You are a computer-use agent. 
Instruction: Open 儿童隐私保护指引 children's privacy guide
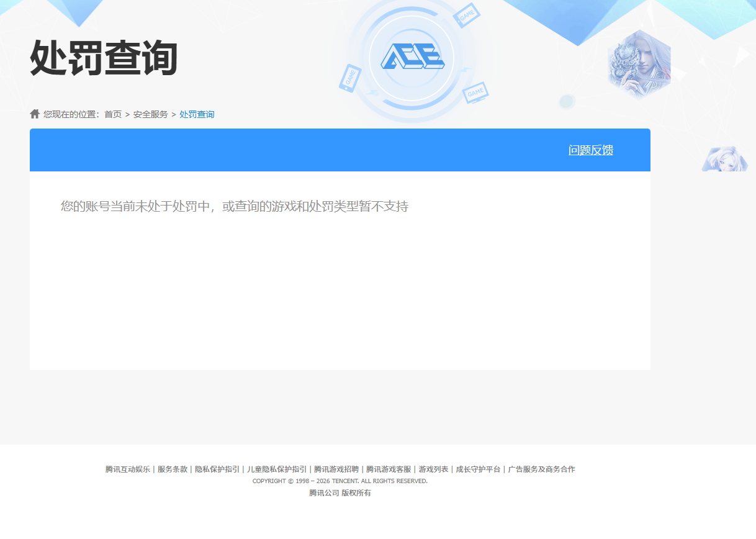tap(276, 469)
